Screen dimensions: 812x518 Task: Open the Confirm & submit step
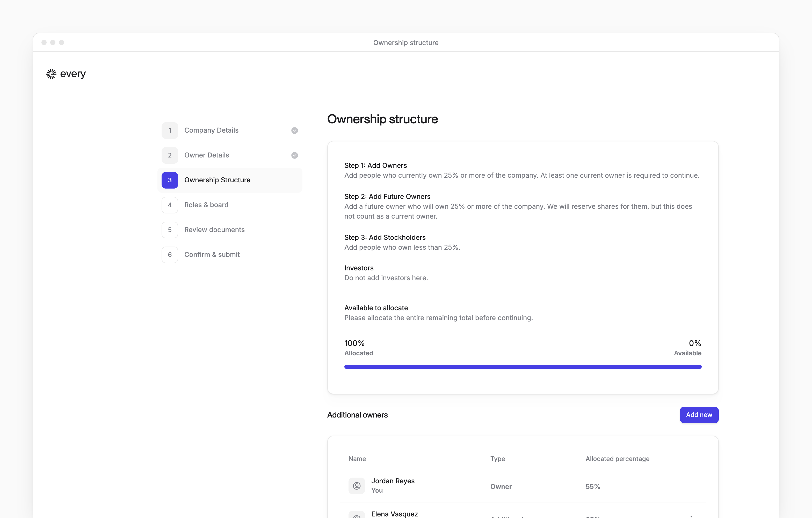coord(230,255)
